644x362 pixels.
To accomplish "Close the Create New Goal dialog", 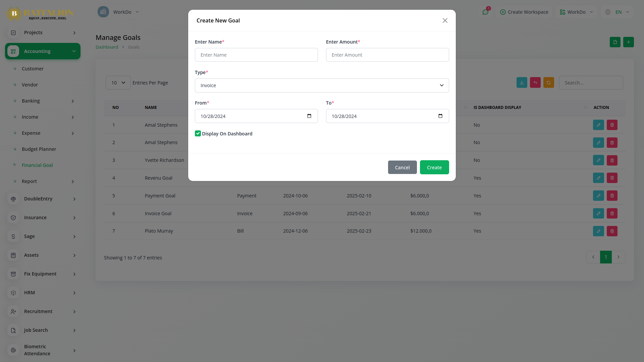I will (445, 20).
